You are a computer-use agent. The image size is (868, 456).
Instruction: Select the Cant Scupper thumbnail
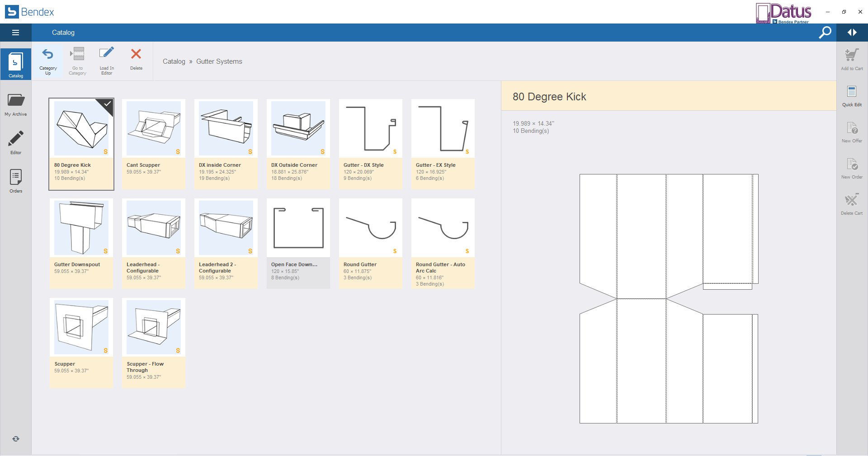click(154, 129)
